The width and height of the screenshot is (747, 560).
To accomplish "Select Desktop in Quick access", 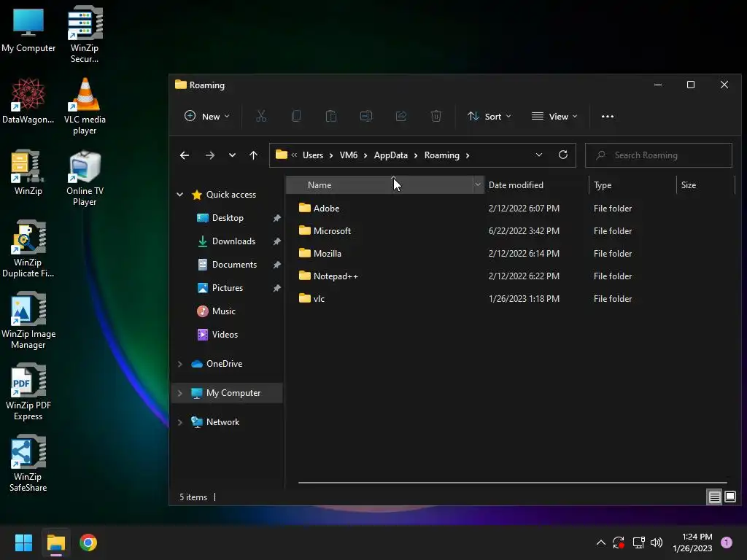I will pyautogui.click(x=228, y=217).
